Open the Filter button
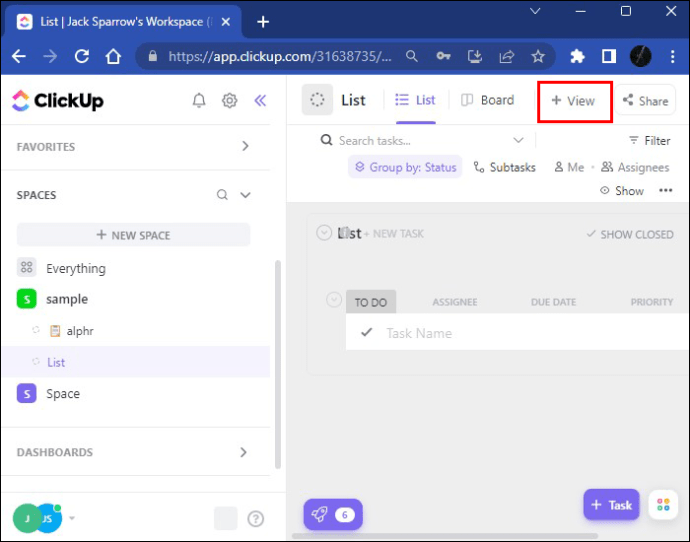 coord(650,140)
